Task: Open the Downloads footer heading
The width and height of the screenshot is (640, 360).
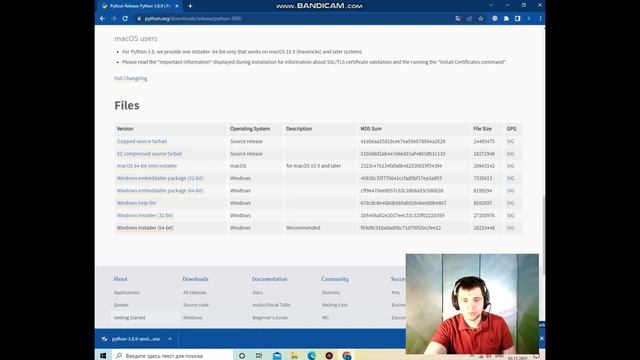Action: (x=195, y=279)
